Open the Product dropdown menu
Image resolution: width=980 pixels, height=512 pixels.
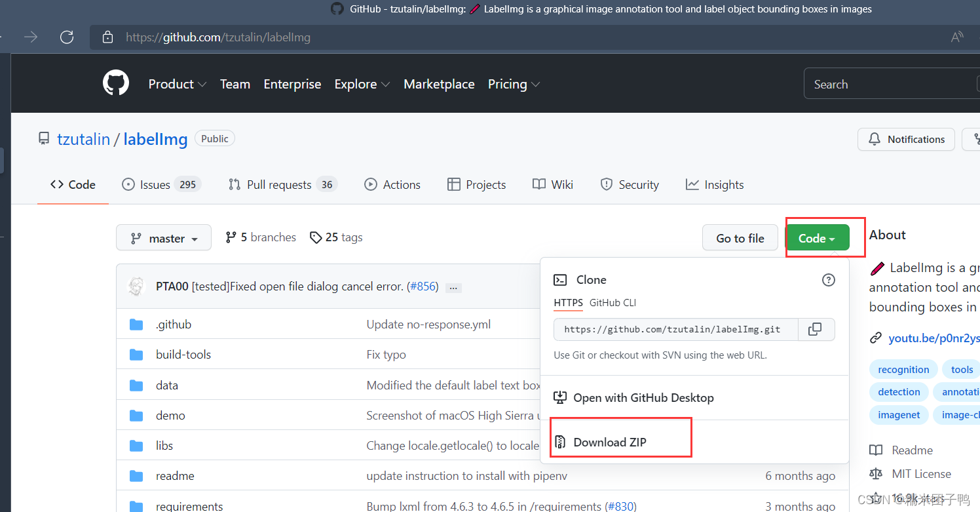178,84
